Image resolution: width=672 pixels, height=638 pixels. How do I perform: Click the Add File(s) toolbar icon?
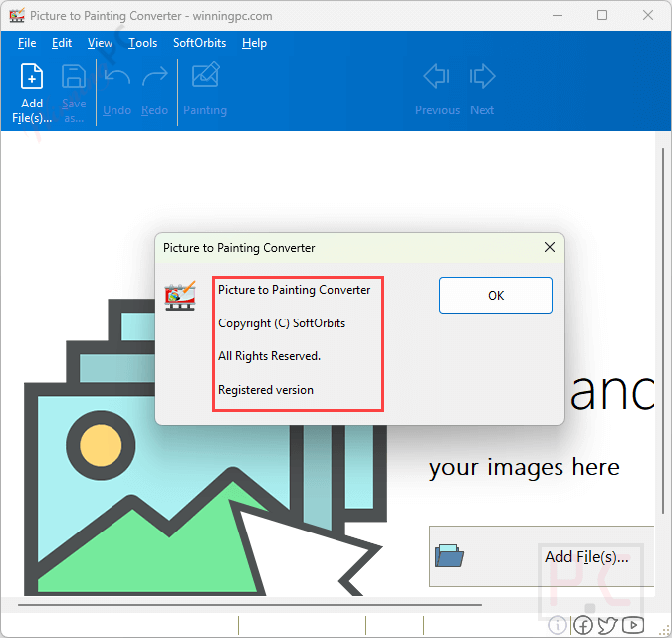(x=32, y=76)
